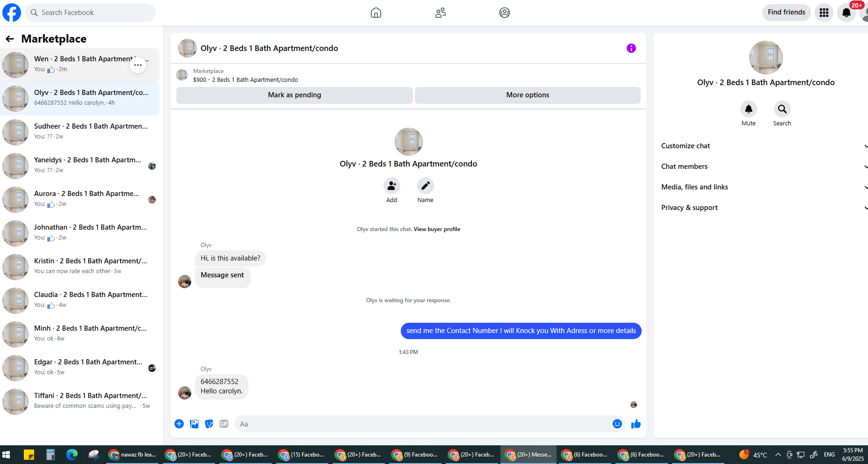Expand the Chat members section
Viewport: 868px width, 464px height.
(x=764, y=167)
